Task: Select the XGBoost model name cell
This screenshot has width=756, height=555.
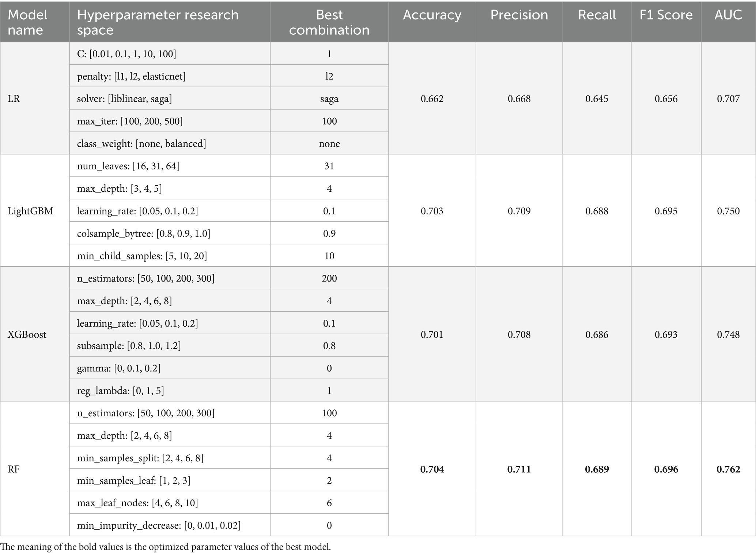Action: [x=27, y=334]
